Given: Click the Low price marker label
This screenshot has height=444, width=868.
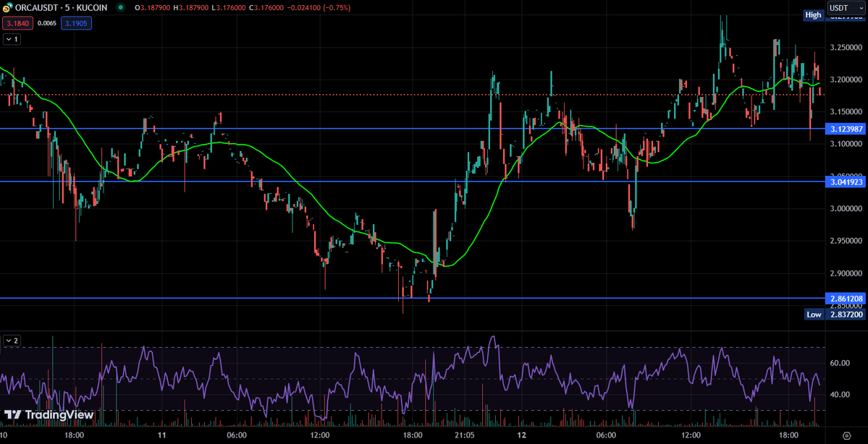Looking at the screenshot, I should point(814,314).
